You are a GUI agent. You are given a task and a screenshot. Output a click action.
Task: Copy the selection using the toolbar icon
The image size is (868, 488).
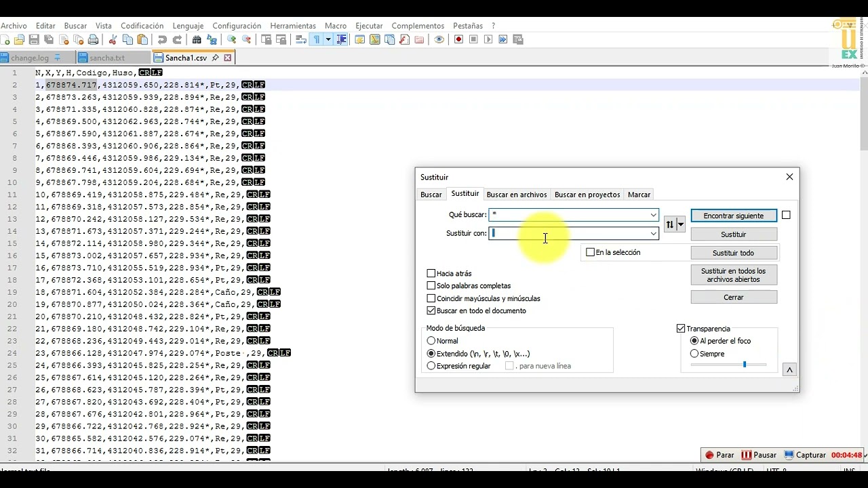pos(127,39)
